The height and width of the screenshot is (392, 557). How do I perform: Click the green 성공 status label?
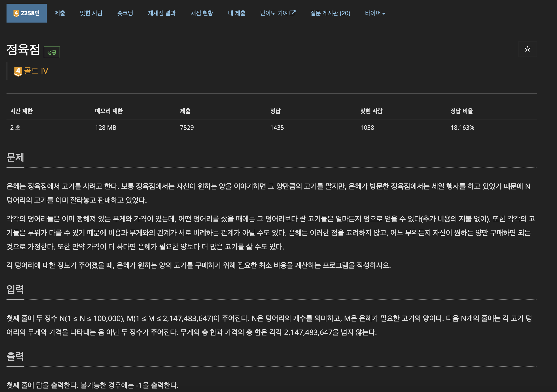tap(52, 52)
